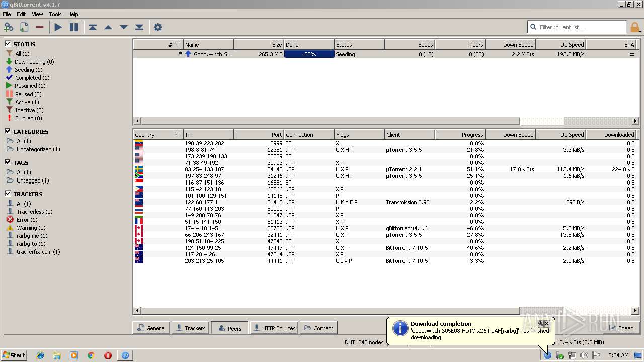Toggle TRACKERS section checkbox
644x362 pixels.
coord(8,194)
